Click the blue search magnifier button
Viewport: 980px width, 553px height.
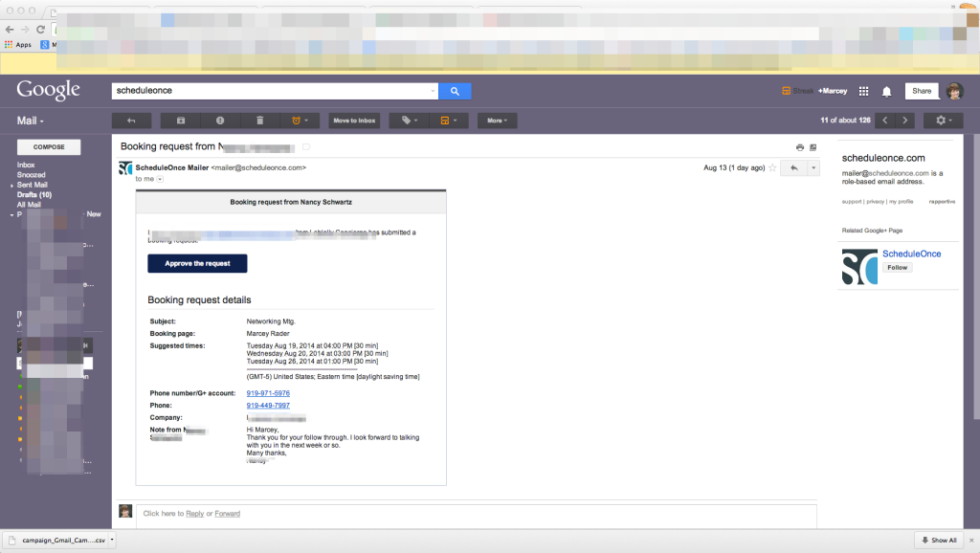pyautogui.click(x=455, y=91)
